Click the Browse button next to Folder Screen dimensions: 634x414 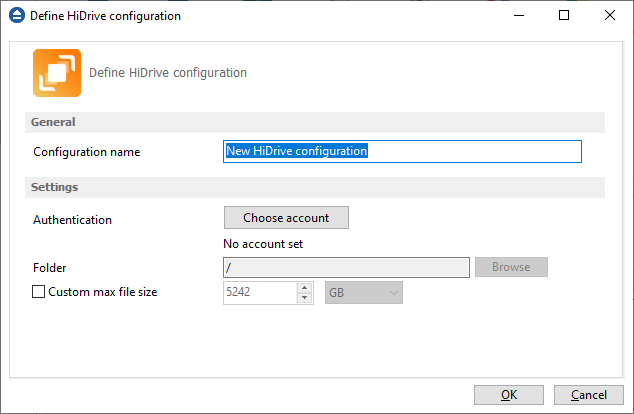[511, 267]
